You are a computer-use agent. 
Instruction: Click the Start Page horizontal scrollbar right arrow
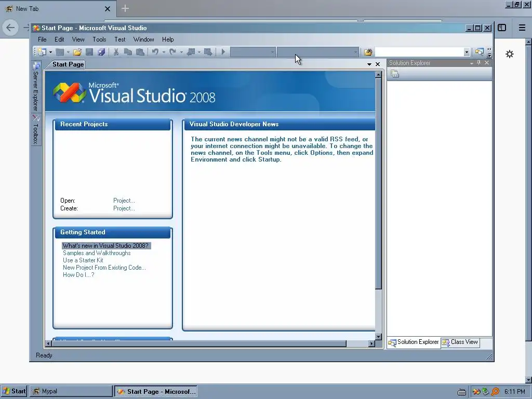click(x=371, y=344)
